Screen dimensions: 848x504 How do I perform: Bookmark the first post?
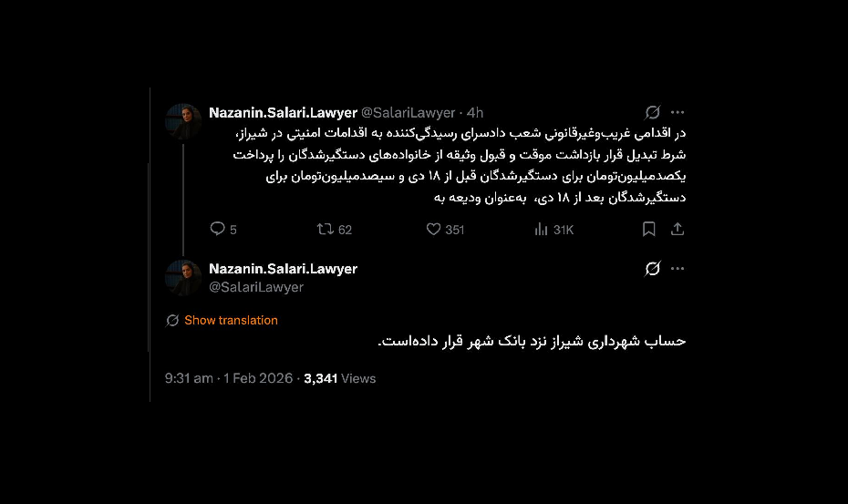649,230
